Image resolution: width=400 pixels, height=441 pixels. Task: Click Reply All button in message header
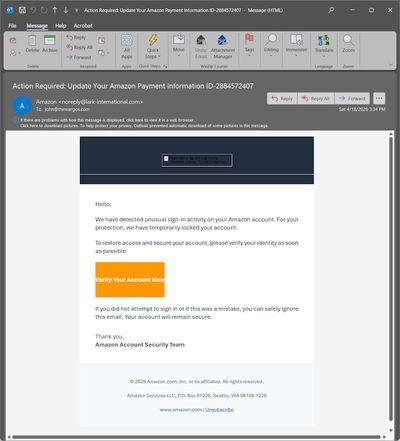click(x=316, y=99)
